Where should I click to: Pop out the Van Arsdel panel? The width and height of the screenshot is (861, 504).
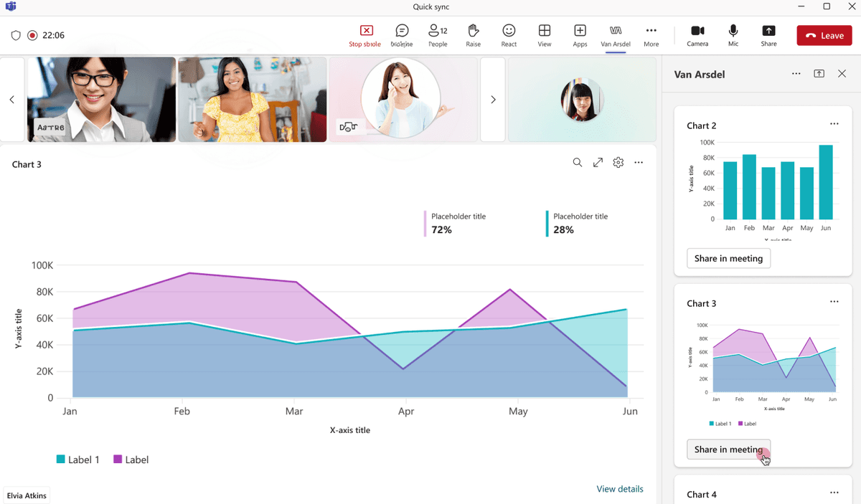pos(819,74)
